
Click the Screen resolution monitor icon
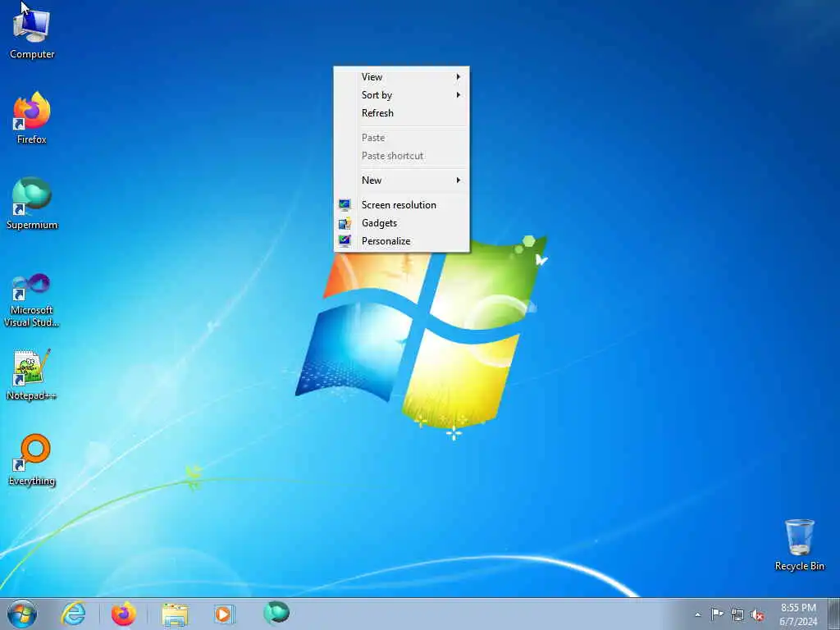point(345,205)
